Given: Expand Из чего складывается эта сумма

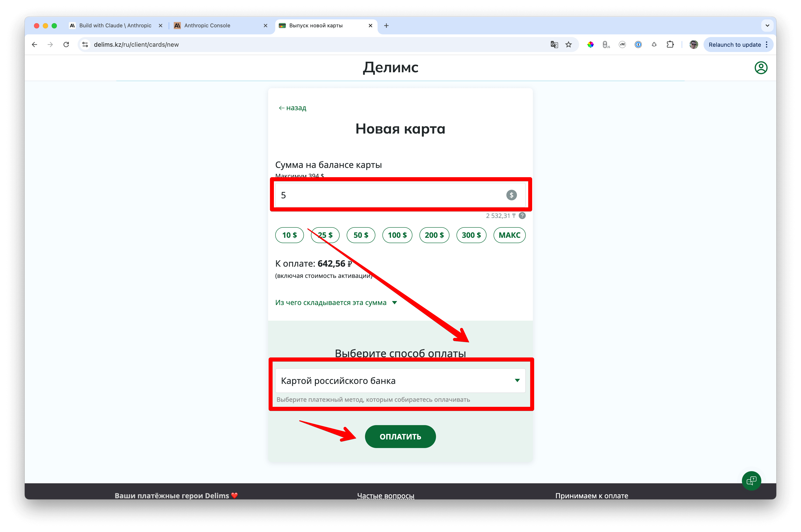Looking at the screenshot, I should pos(336,303).
